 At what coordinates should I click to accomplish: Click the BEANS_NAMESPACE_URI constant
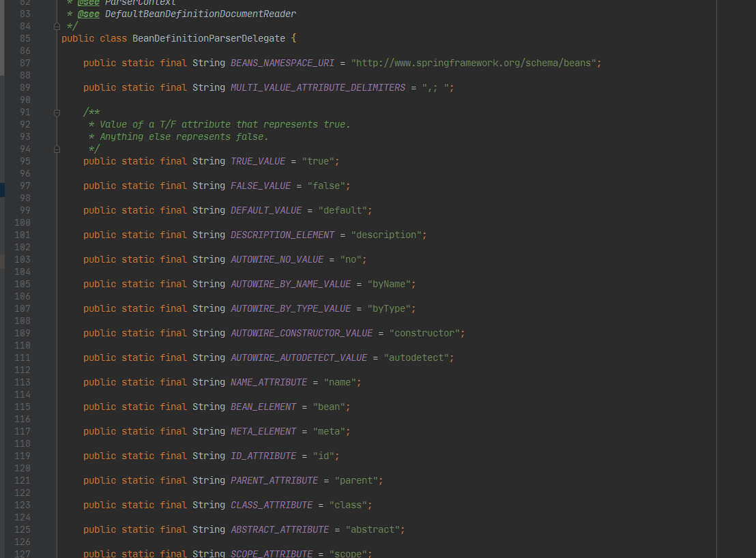point(282,63)
